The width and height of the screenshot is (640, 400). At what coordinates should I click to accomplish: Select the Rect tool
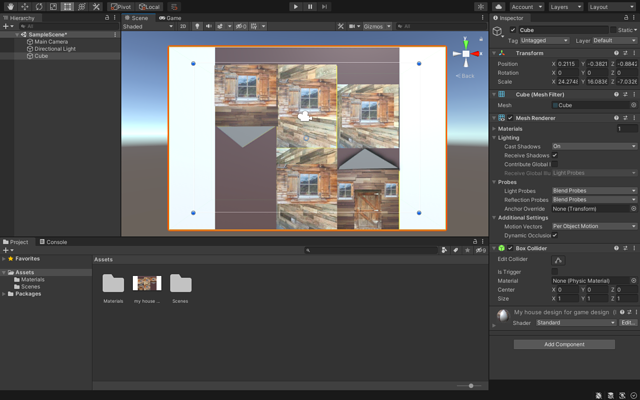click(67, 7)
